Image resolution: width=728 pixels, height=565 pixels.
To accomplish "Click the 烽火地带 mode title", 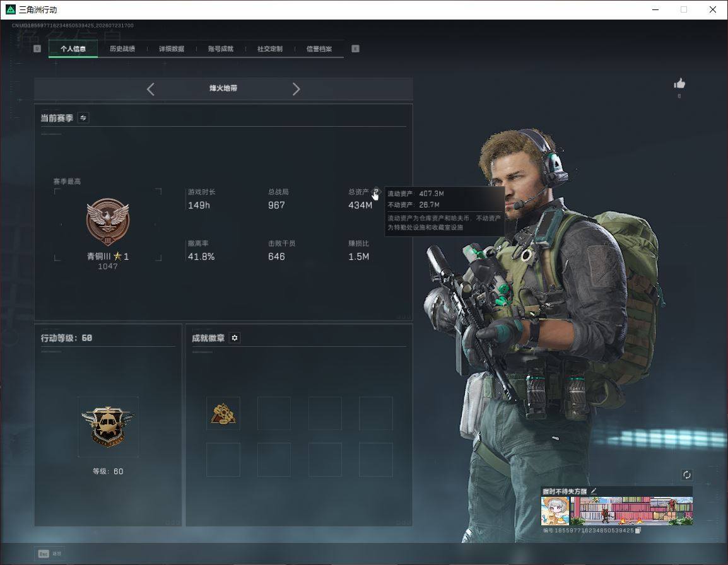I will tap(223, 88).
